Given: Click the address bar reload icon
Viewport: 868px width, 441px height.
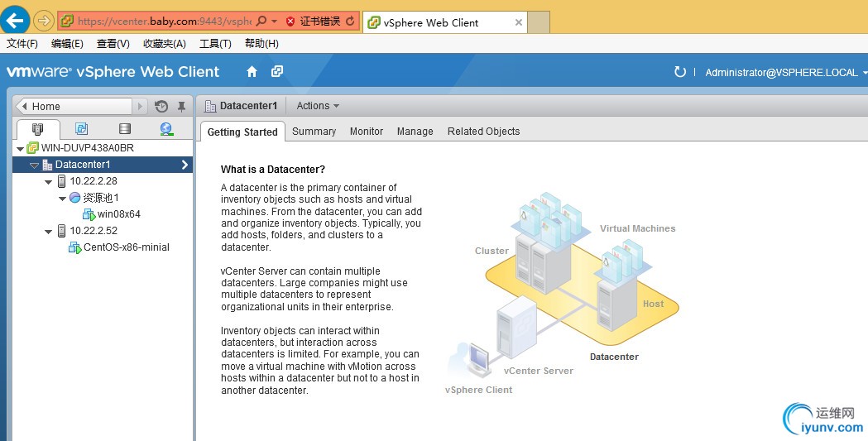Looking at the screenshot, I should pos(350,21).
